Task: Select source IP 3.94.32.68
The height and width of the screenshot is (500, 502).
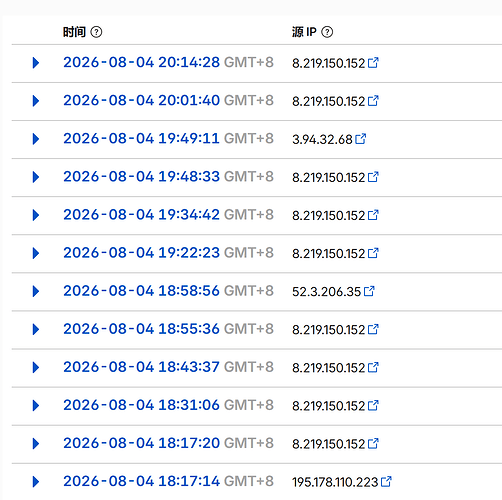Action: click(x=322, y=139)
